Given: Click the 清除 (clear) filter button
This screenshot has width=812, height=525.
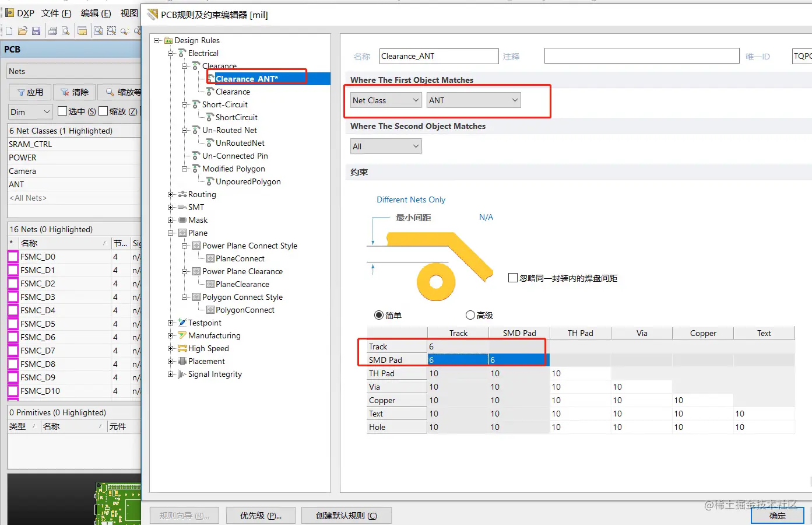Looking at the screenshot, I should tap(74, 92).
